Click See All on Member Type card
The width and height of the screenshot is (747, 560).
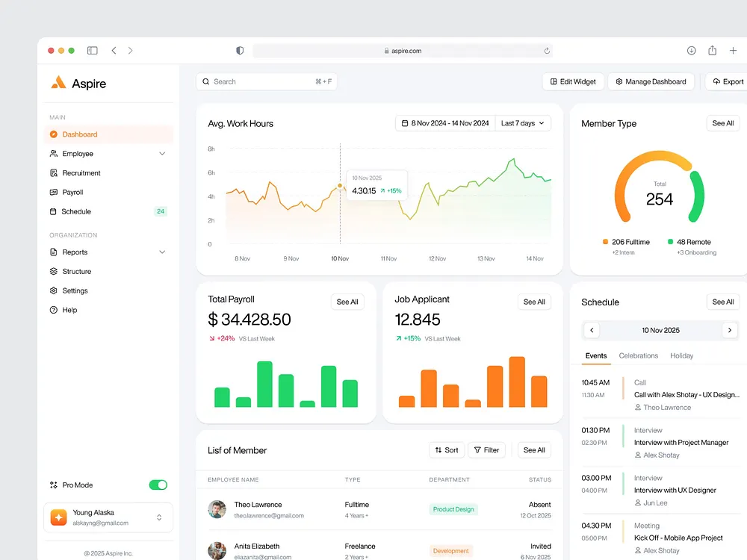722,123
